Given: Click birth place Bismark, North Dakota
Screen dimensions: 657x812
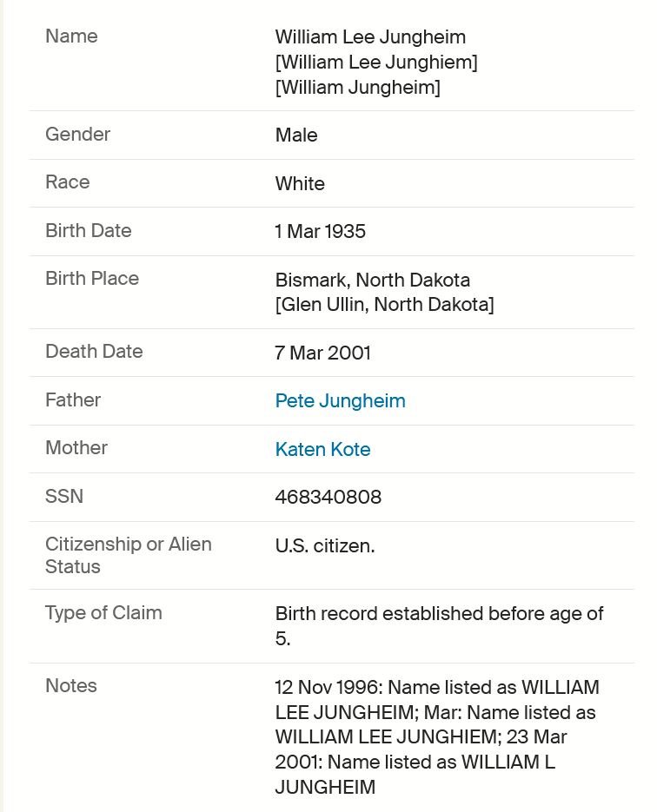Looking at the screenshot, I should (x=372, y=280).
